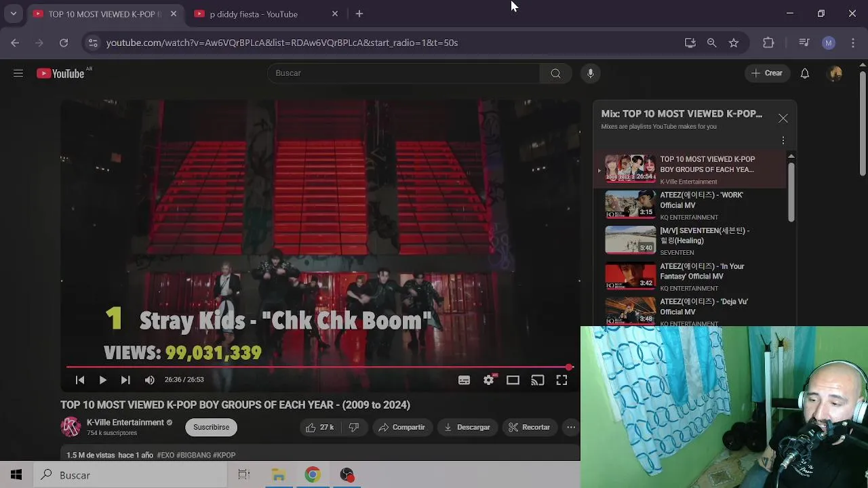Viewport: 868px width, 488px height.
Task: Click the URL in the address bar
Action: [282, 43]
